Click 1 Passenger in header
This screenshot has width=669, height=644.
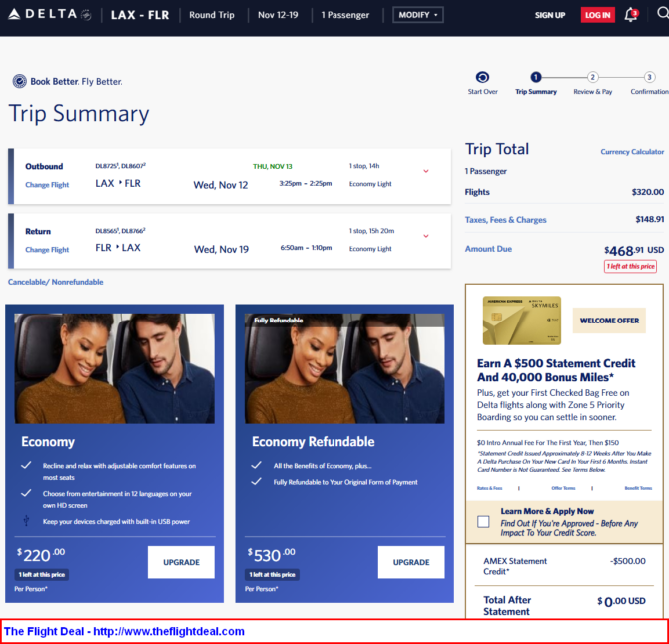345,15
